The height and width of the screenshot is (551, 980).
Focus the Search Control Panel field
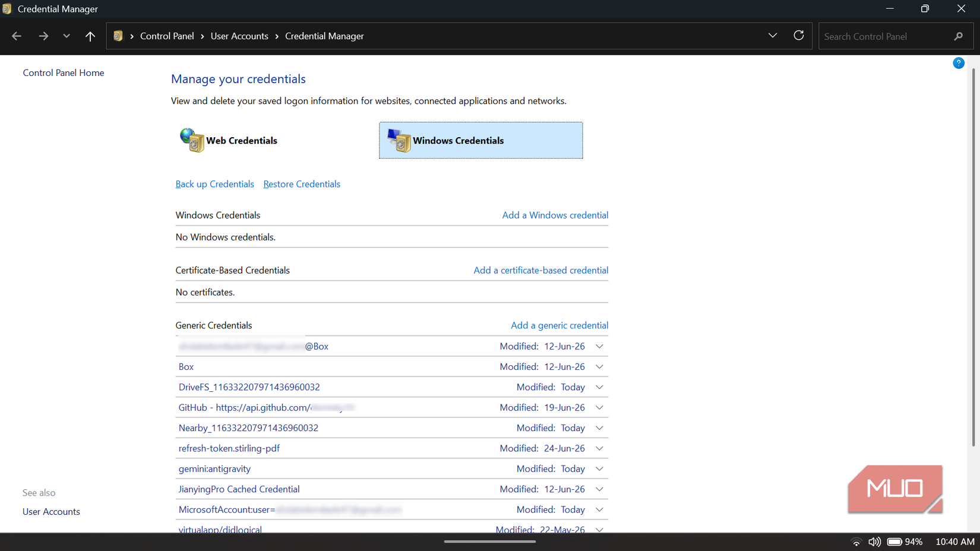tap(896, 36)
